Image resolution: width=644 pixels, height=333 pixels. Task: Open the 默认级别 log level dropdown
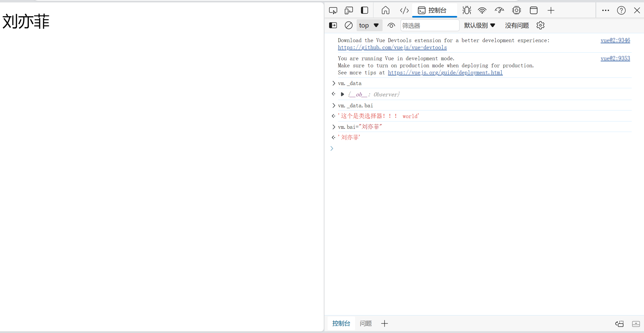pos(479,25)
